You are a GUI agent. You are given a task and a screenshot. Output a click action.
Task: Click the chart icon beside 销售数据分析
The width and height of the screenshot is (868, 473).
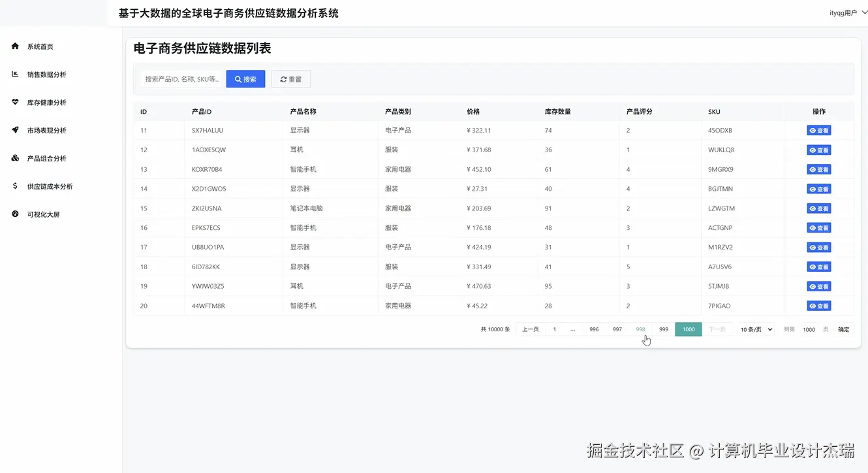pos(15,74)
